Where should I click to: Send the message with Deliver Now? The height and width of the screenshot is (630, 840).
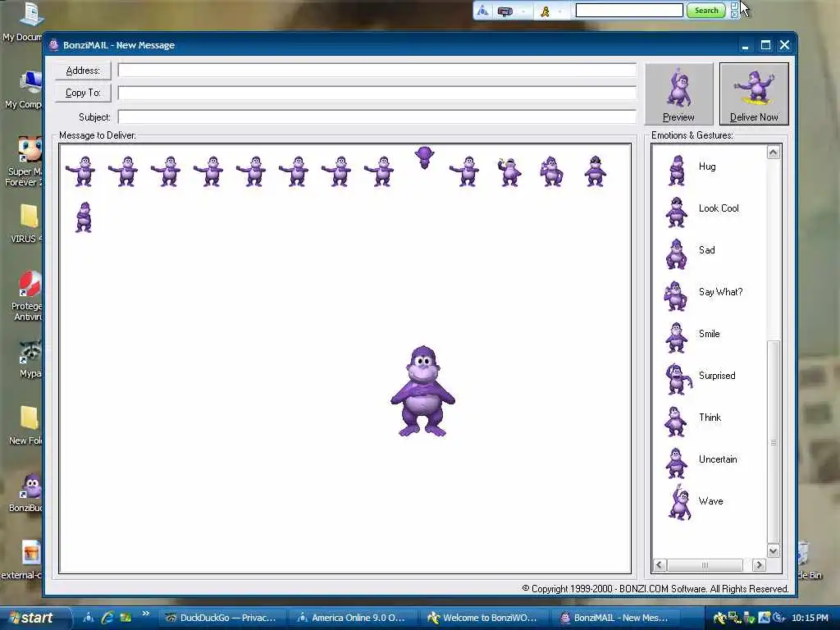pyautogui.click(x=754, y=94)
